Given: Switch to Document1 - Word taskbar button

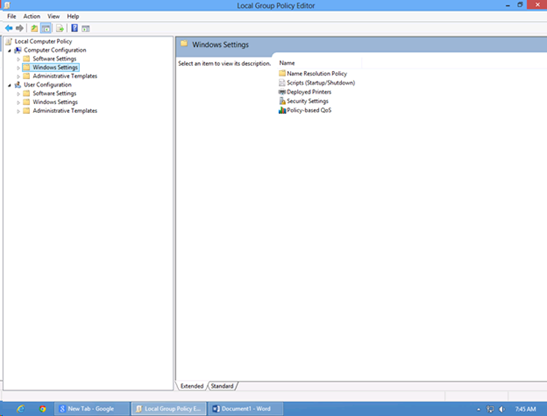Looking at the screenshot, I should pos(246,409).
